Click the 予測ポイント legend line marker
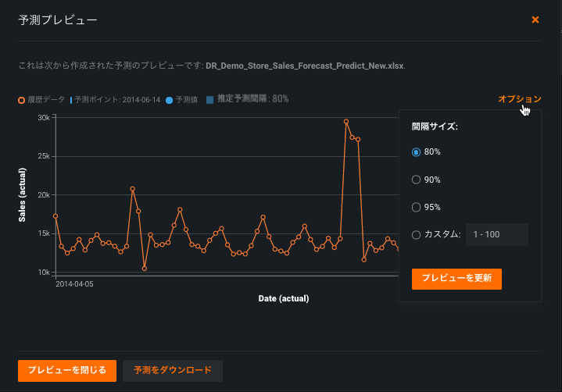 click(x=71, y=100)
